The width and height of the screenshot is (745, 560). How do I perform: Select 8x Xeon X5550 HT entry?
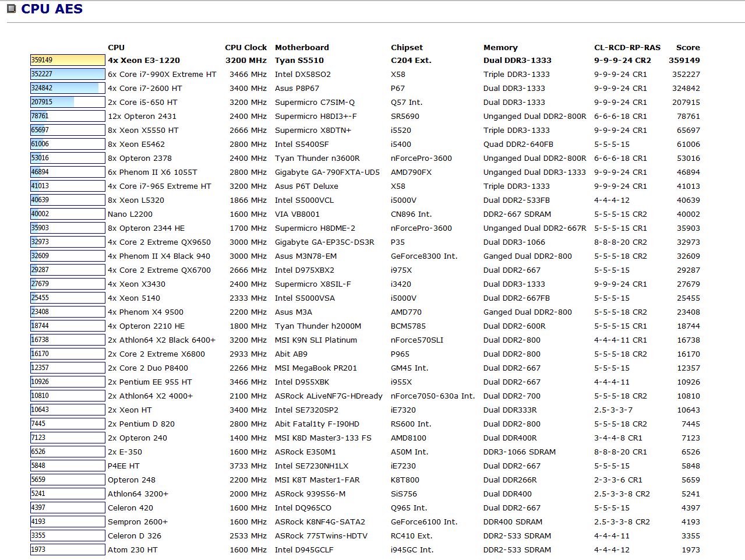[x=143, y=130]
